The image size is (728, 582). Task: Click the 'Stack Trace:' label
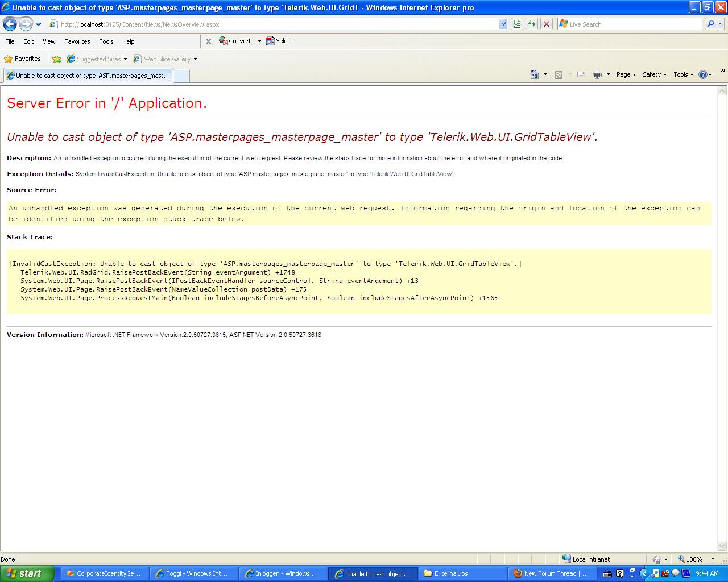tap(30, 237)
